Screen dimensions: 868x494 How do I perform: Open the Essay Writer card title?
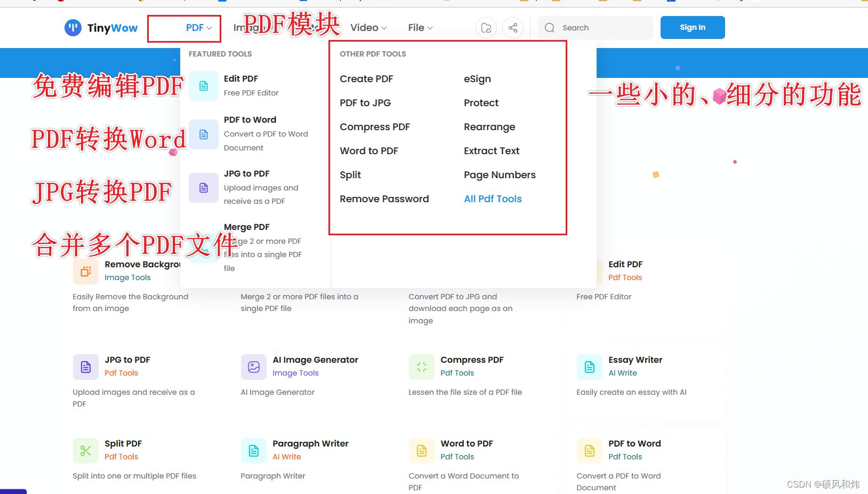point(636,360)
